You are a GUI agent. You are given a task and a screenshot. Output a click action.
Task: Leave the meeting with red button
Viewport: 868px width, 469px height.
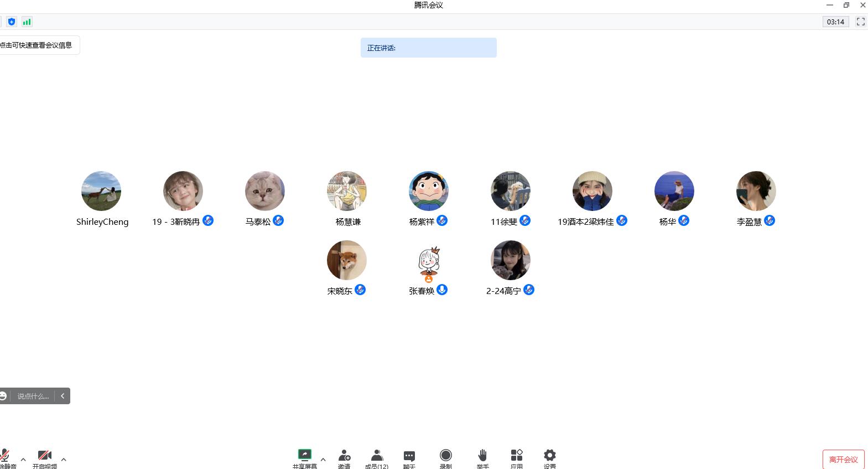844,460
